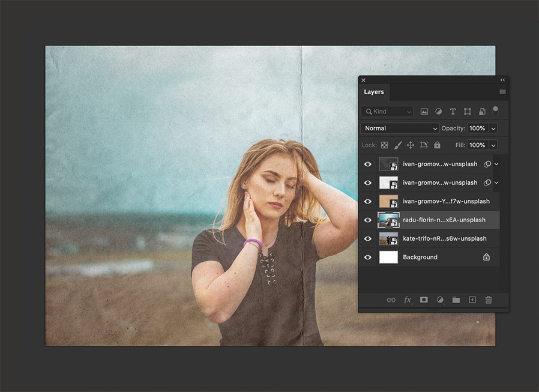Create a new layer
The height and width of the screenshot is (392, 539).
click(x=472, y=300)
